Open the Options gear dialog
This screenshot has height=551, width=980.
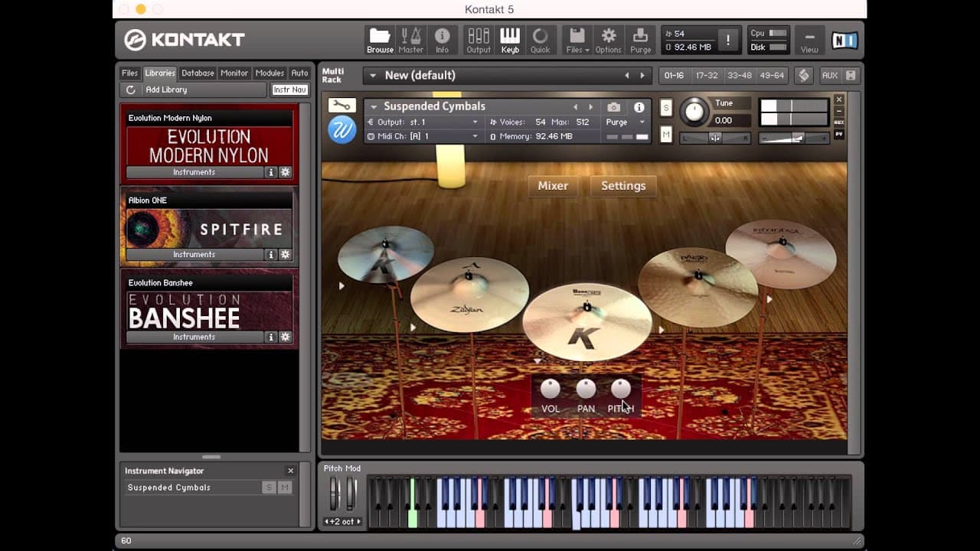click(609, 41)
